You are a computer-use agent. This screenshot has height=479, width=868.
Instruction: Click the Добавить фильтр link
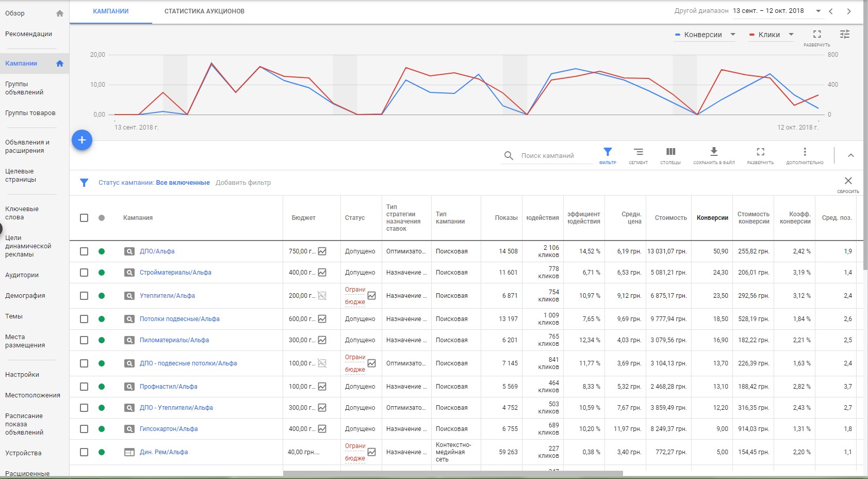(x=243, y=183)
